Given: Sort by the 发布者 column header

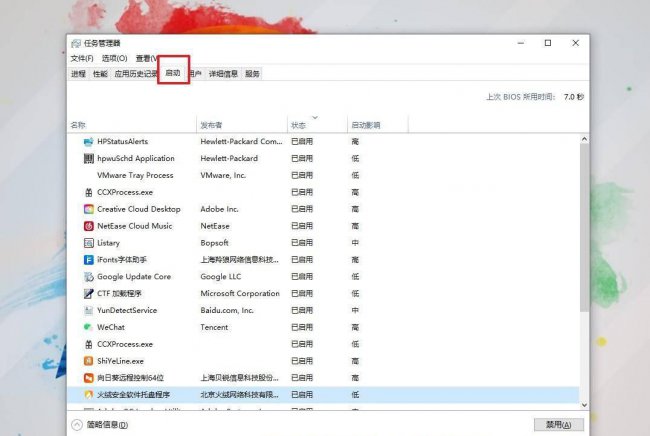Looking at the screenshot, I should coord(242,125).
